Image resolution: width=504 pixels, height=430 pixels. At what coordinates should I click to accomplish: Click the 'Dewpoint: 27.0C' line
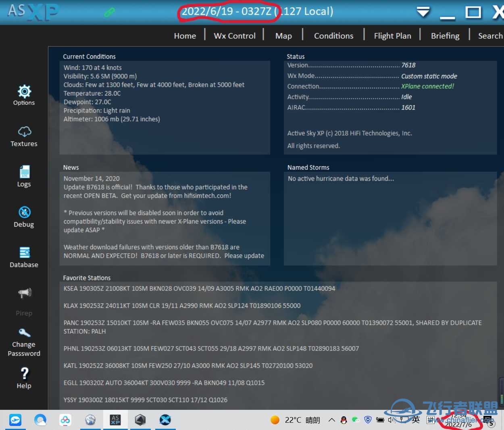pos(87,102)
